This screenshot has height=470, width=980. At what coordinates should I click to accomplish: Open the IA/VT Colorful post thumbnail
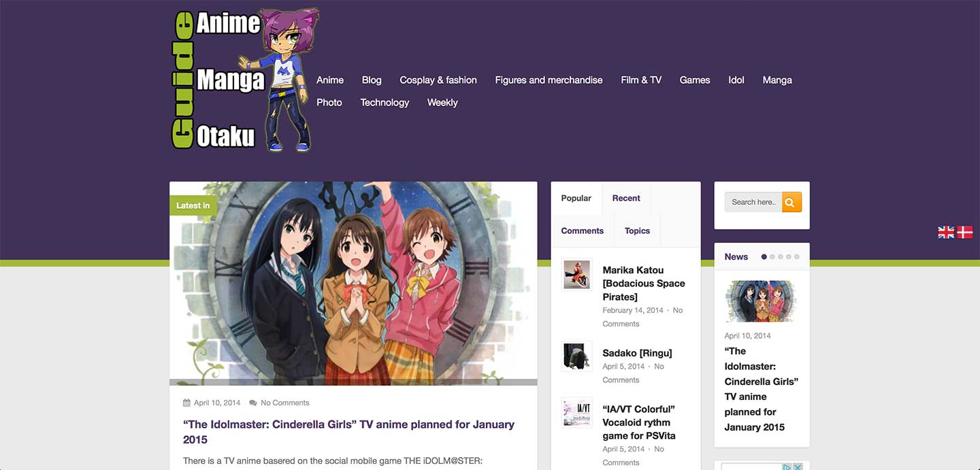pyautogui.click(x=576, y=413)
